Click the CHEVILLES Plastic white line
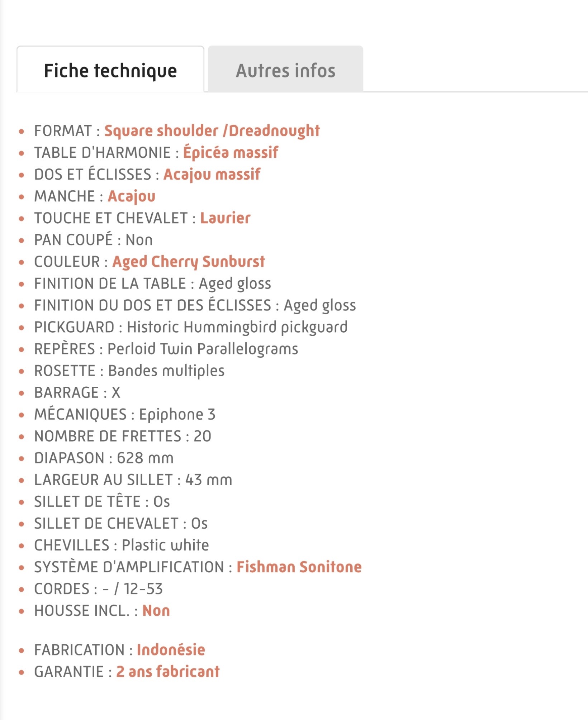The image size is (588, 720). 122,545
